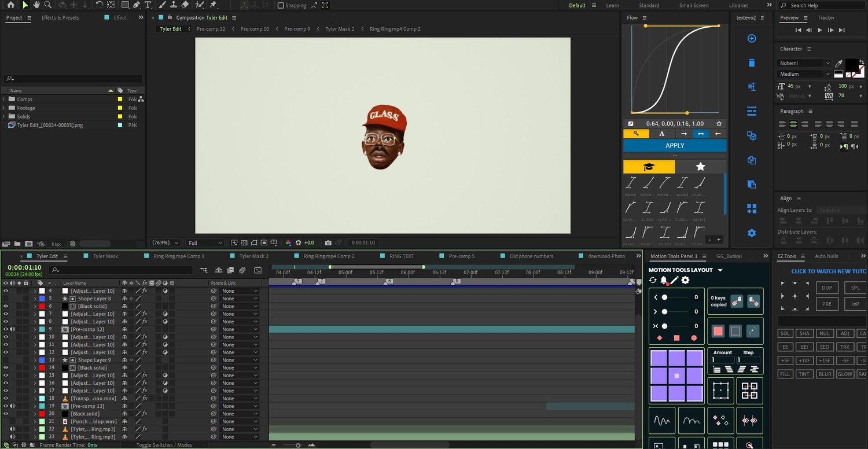Click the eyedropper in Character panel
868x449 pixels.
[x=838, y=63]
